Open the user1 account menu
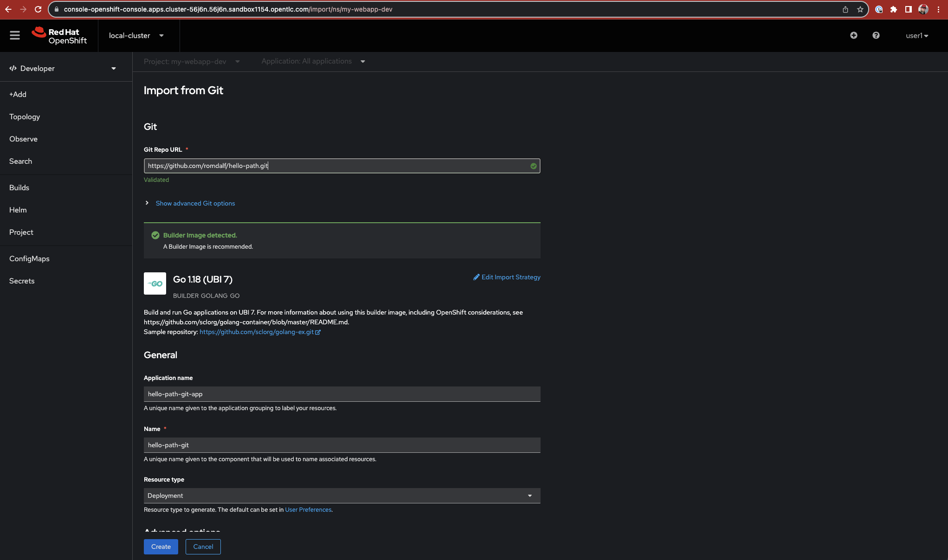 [x=916, y=36]
